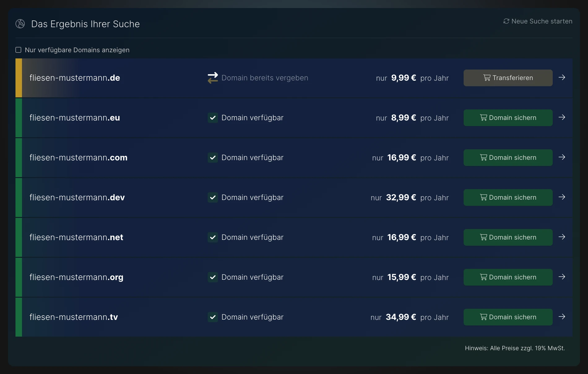Click Domain sichern for fliesen-mustermann.tv
The height and width of the screenshot is (374, 588).
coord(508,317)
